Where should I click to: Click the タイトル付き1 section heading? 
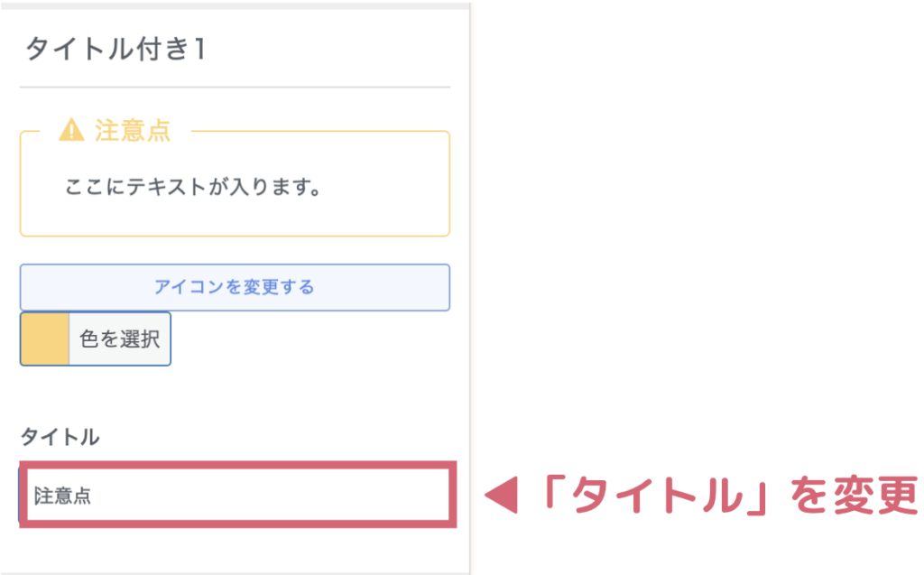[x=116, y=49]
